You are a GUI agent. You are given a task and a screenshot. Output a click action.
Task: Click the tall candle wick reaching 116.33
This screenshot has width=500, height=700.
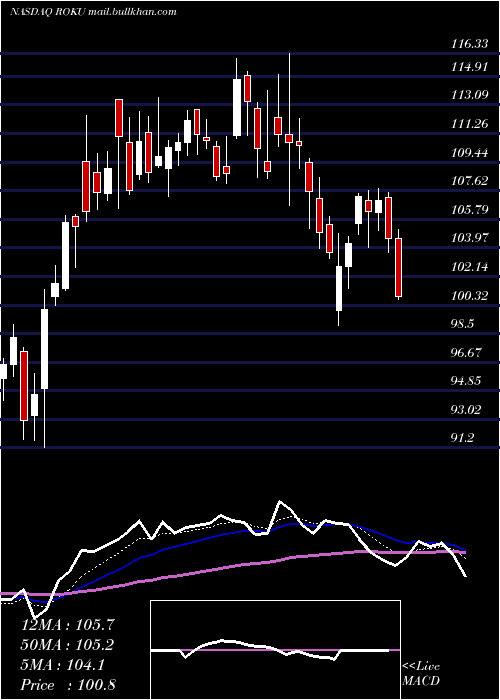click(x=289, y=129)
